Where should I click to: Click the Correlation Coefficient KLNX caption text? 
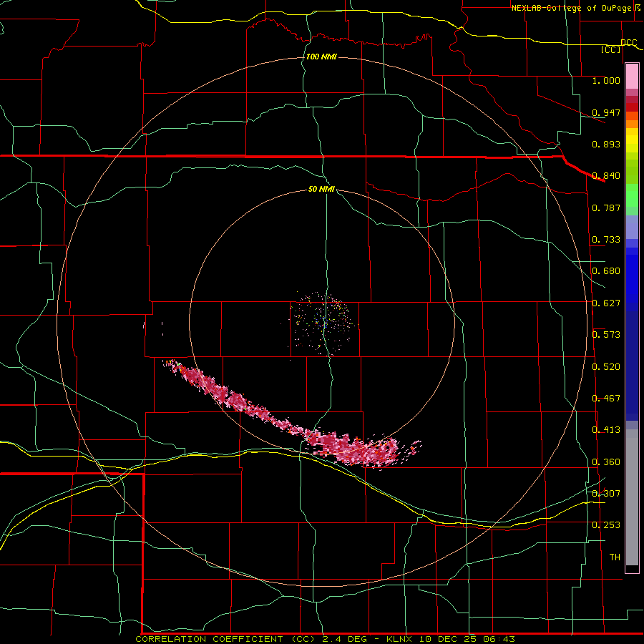pyautogui.click(x=326, y=639)
